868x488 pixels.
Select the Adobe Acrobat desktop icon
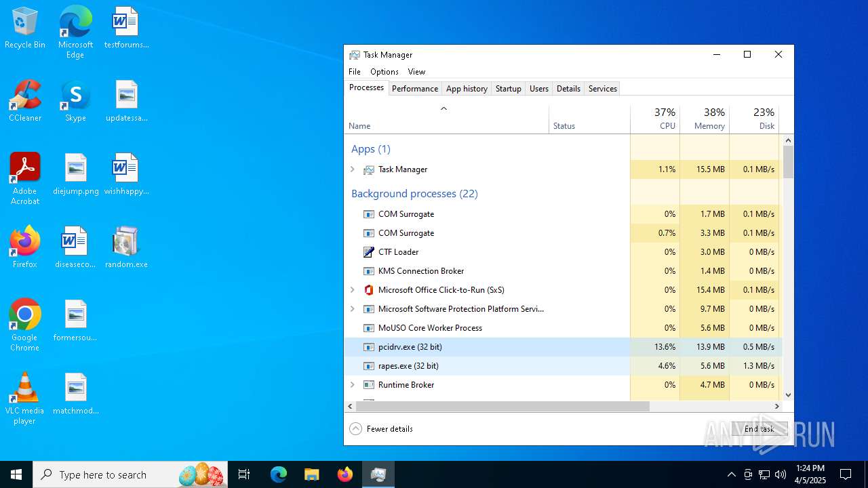pos(25,178)
